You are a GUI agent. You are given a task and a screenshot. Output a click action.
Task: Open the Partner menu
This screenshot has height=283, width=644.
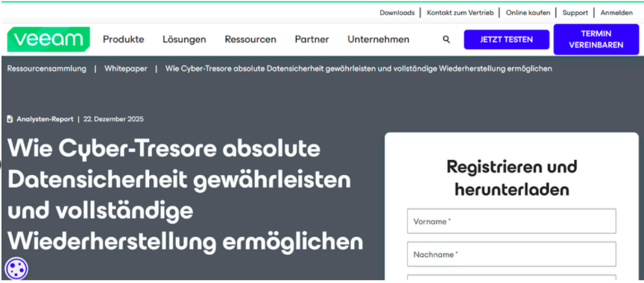click(x=312, y=39)
